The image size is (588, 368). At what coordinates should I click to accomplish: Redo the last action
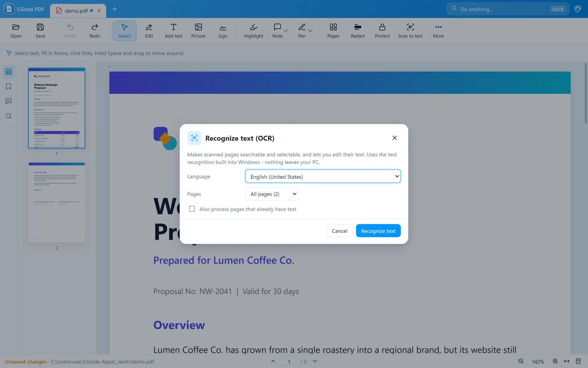pyautogui.click(x=95, y=31)
